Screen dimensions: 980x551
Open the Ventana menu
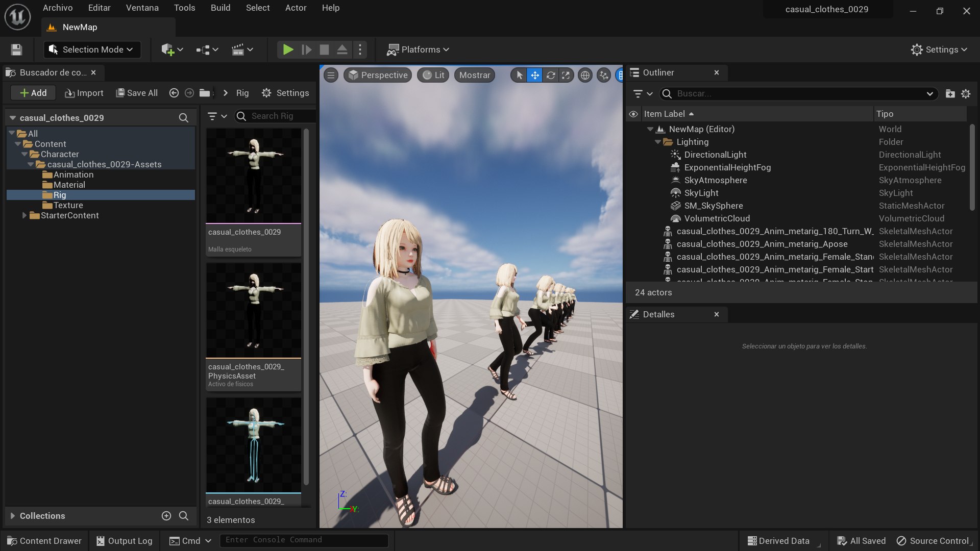click(x=142, y=8)
